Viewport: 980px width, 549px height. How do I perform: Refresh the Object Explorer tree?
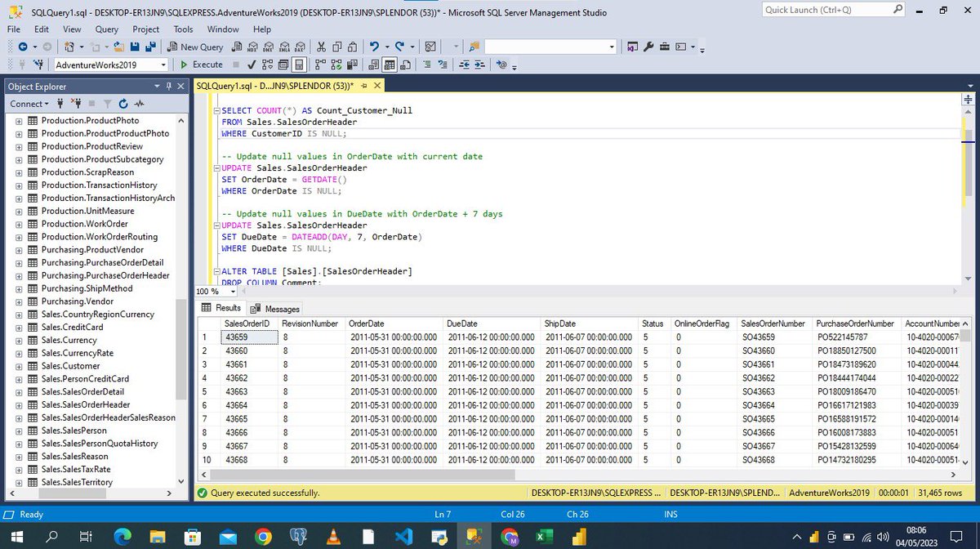click(x=122, y=104)
